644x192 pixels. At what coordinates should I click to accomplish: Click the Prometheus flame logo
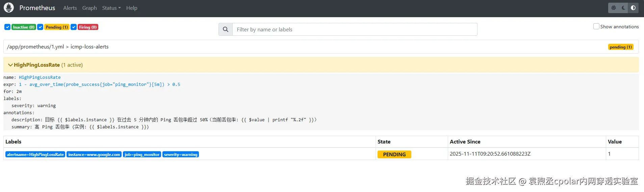[9, 8]
